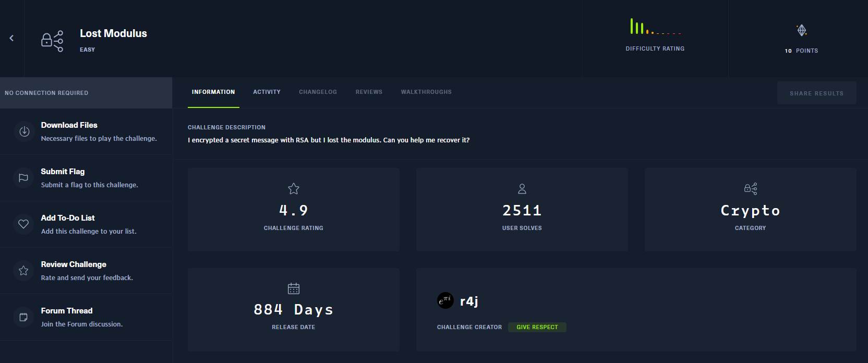Click the back chevron arrow
The height and width of the screenshot is (363, 868).
point(11,38)
